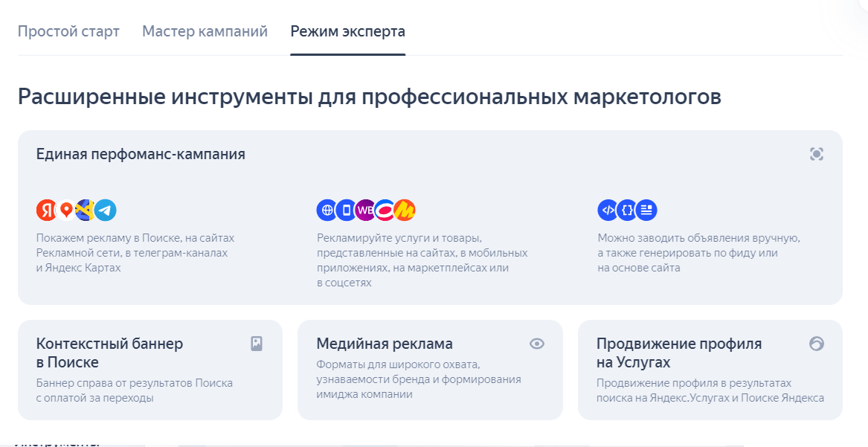This screenshot has height=447, width=868.
Task: Click the blue globe website icon
Action: [327, 210]
